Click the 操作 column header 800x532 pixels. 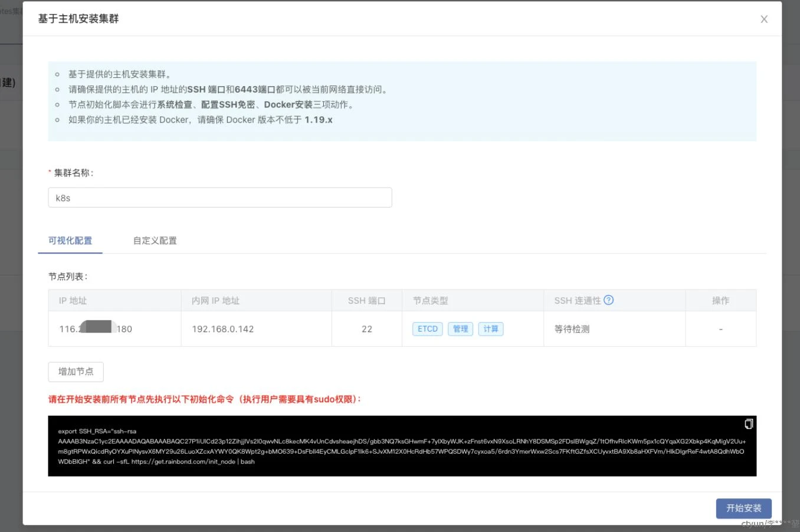[x=720, y=301]
